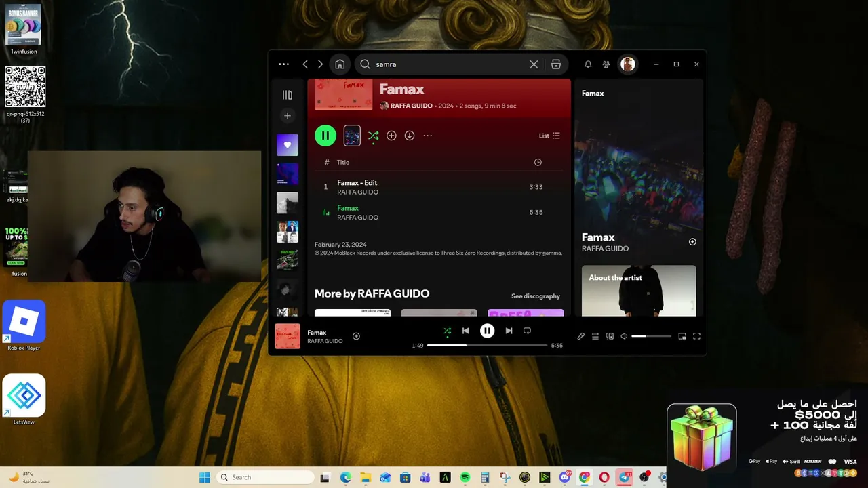Open the What's New notifications bell
Screen dimensions: 868x488
tap(588, 64)
